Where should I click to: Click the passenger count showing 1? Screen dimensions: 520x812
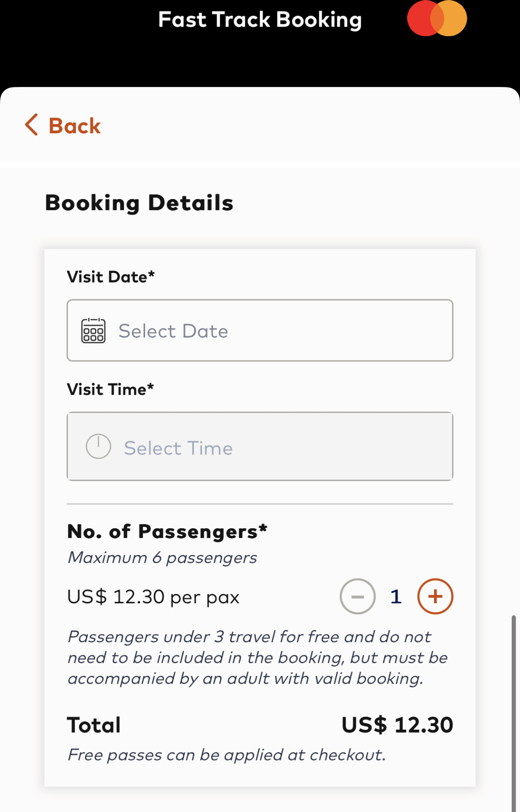pos(396,596)
